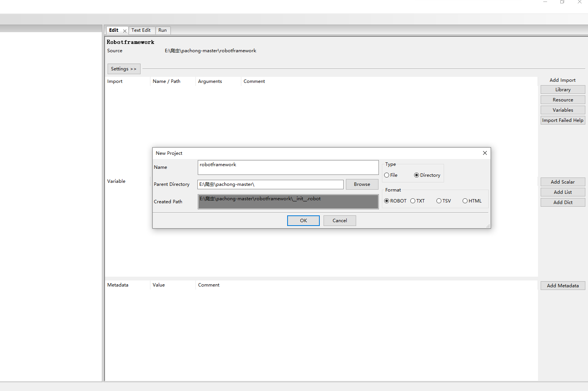Viewport: 588px width, 391px height.
Task: Add a list variable
Action: (x=563, y=192)
